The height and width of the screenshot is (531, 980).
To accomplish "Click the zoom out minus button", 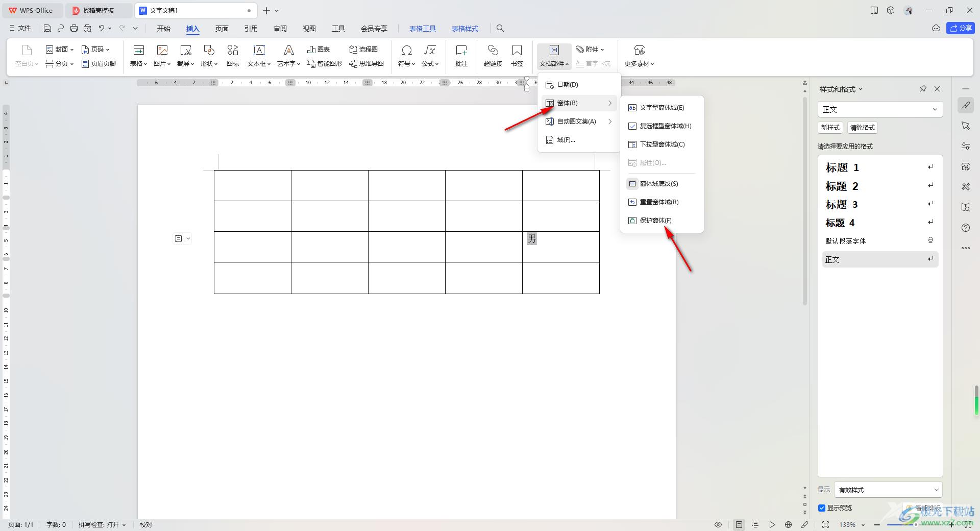I will pos(877,524).
